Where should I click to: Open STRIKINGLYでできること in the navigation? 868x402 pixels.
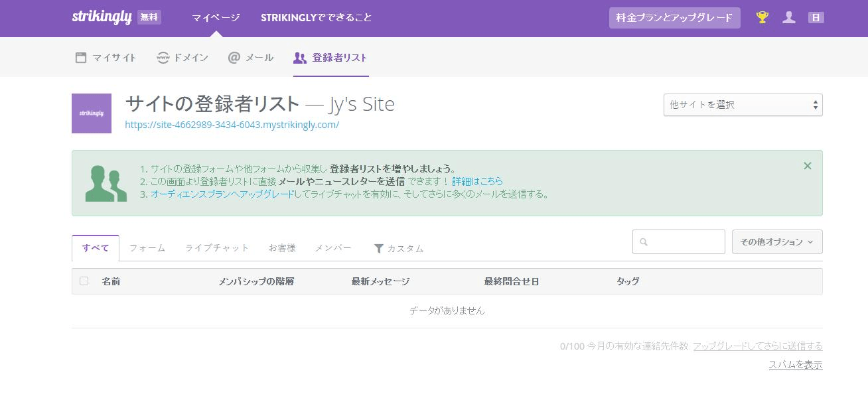[x=316, y=19]
